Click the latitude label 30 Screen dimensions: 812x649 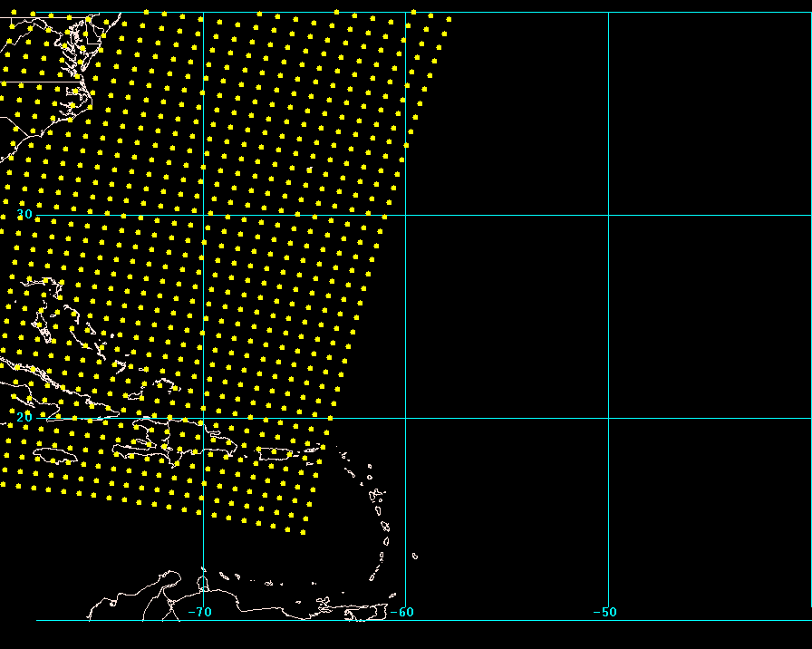[25, 215]
